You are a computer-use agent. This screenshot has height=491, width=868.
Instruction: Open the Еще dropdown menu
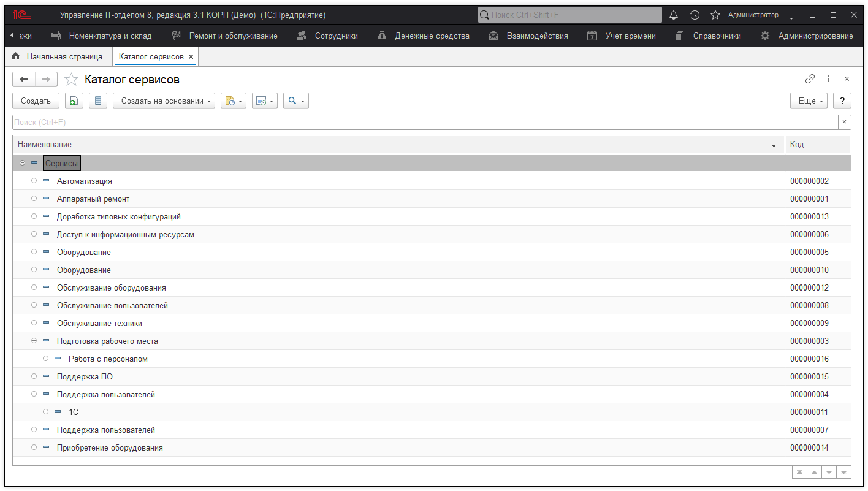tap(809, 101)
